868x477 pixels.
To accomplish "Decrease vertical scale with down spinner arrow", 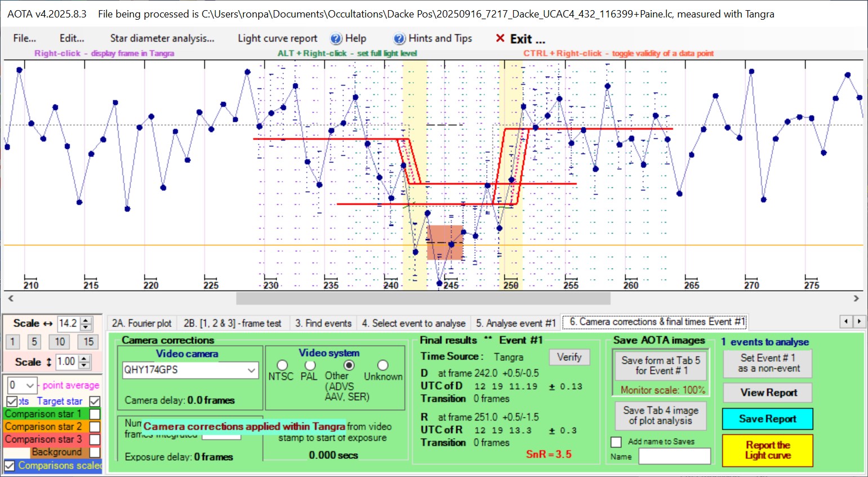I will pyautogui.click(x=84, y=365).
